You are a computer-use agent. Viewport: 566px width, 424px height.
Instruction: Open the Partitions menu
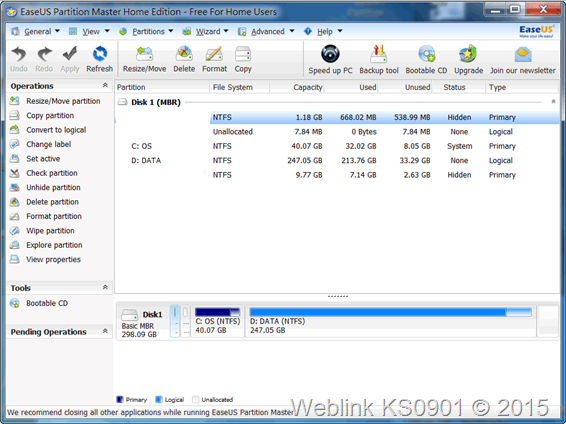pyautogui.click(x=146, y=32)
